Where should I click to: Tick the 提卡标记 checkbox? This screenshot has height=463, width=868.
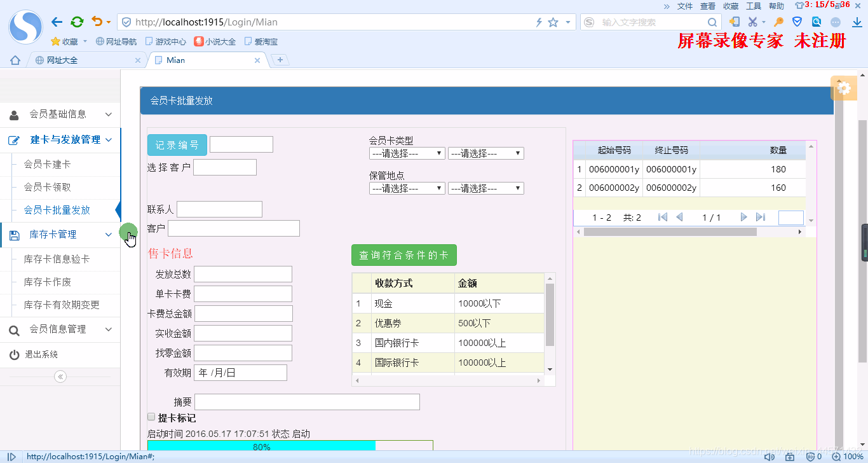(151, 417)
